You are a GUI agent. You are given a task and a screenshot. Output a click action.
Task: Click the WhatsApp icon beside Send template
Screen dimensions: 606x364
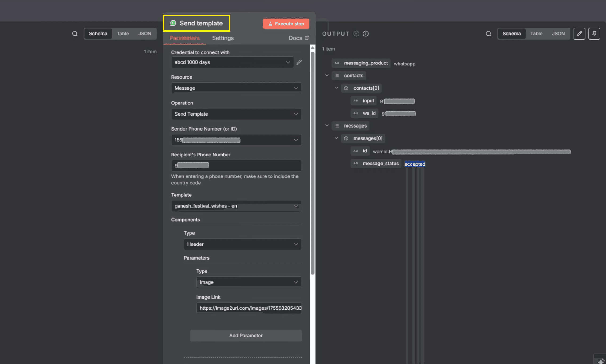coord(173,23)
